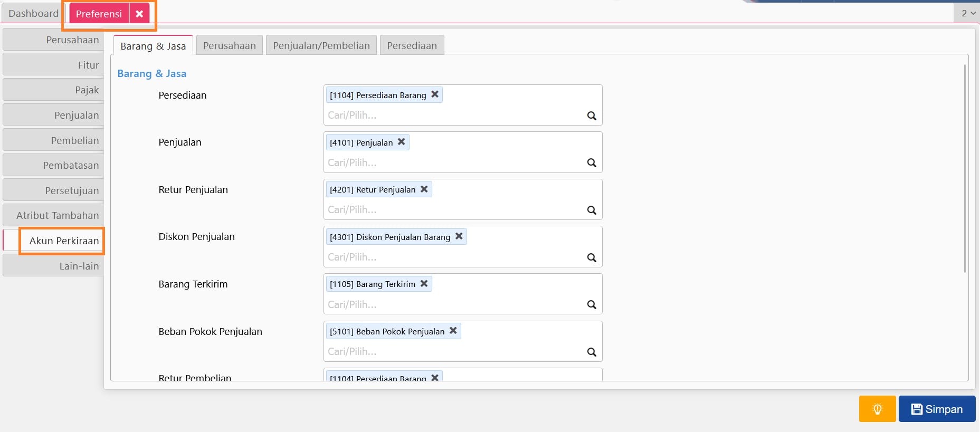The height and width of the screenshot is (432, 980).
Task: Go to the Dashboard tab
Action: coord(33,14)
